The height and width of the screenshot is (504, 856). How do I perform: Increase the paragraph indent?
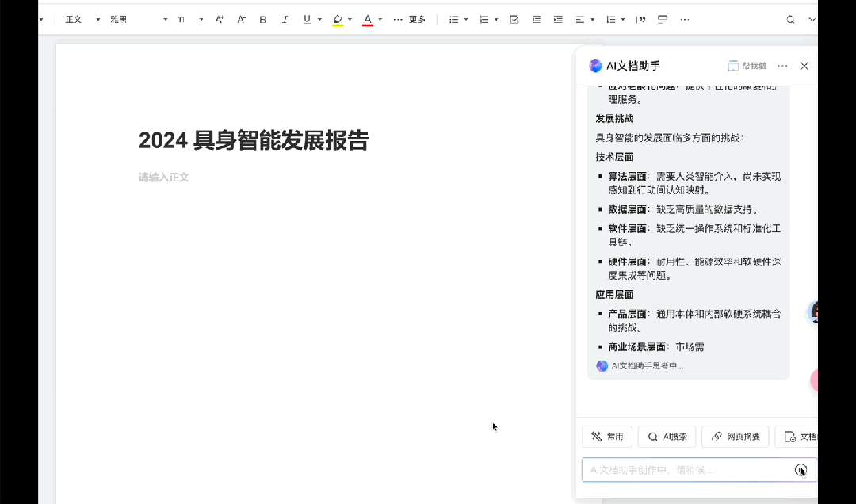point(560,19)
